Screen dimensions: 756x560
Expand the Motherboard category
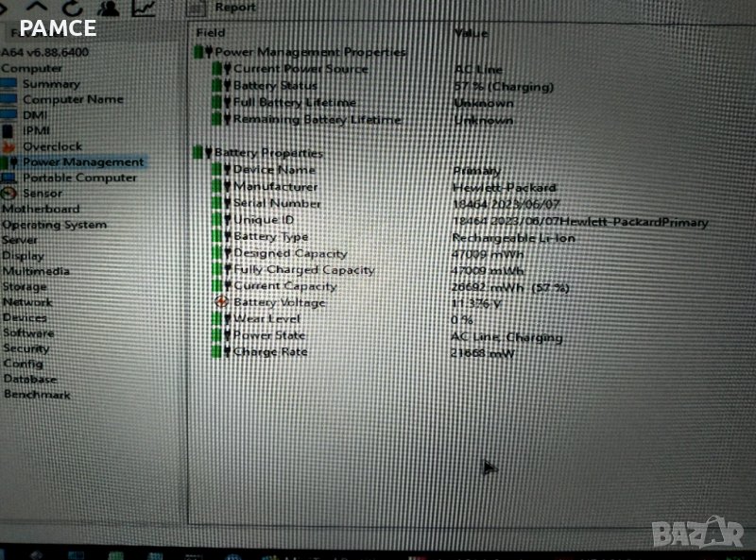(41, 209)
